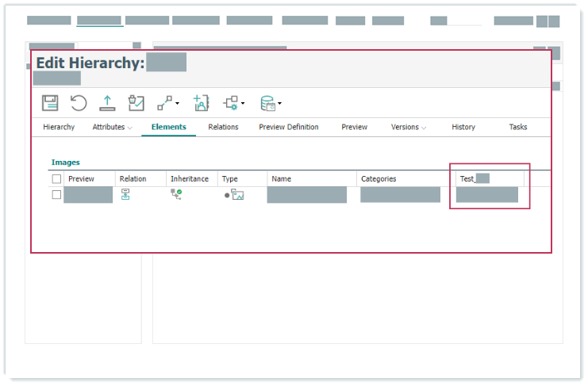This screenshot has height=386, width=588.
Task: Check the select-all checkbox in Images header
Action: click(56, 179)
